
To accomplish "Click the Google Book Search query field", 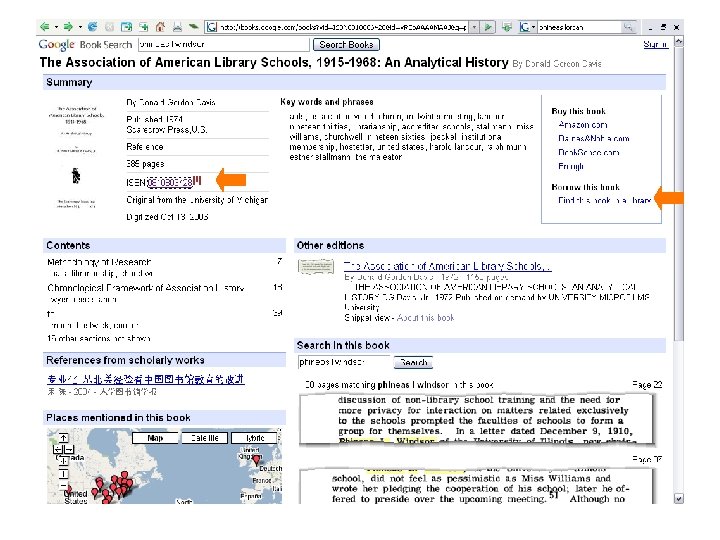I will [x=224, y=45].
